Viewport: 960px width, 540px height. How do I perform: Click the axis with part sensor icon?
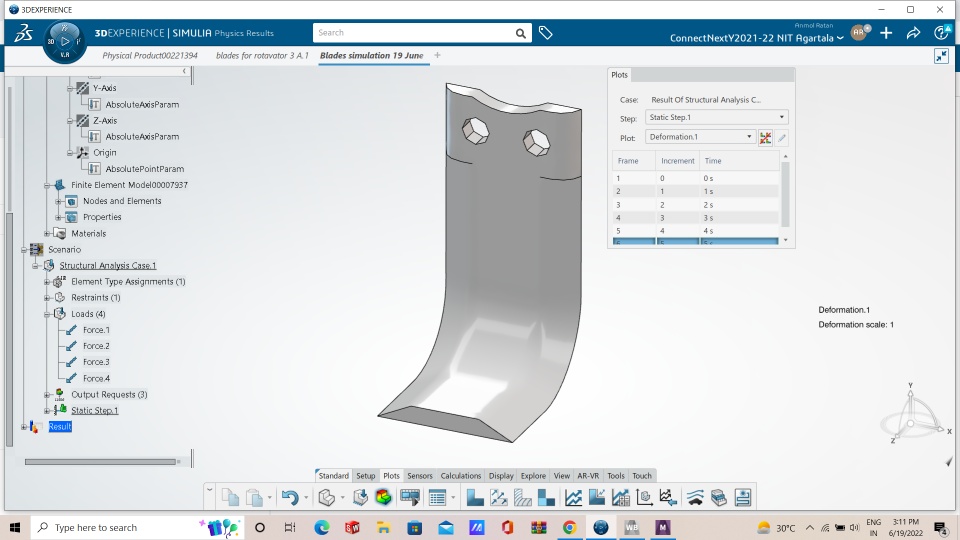[x=644, y=497]
